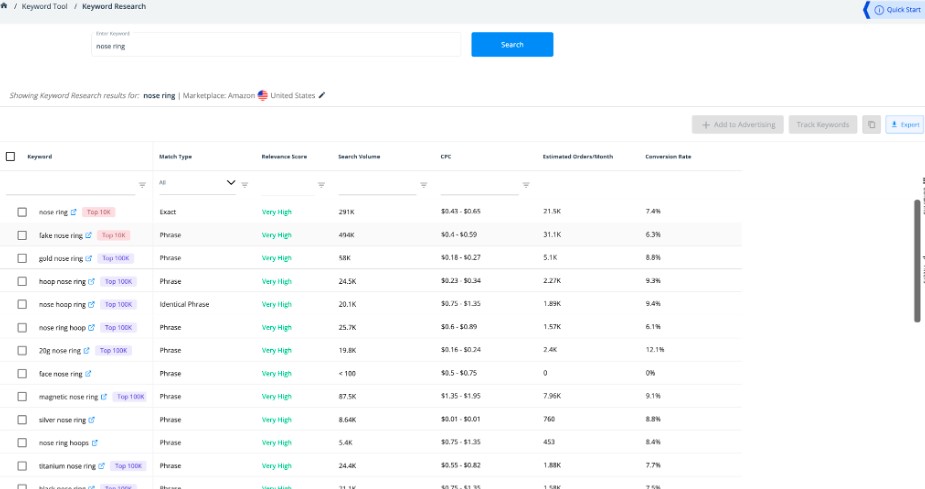925x489 pixels.
Task: Open external link for fake nose ring
Action: (x=88, y=235)
